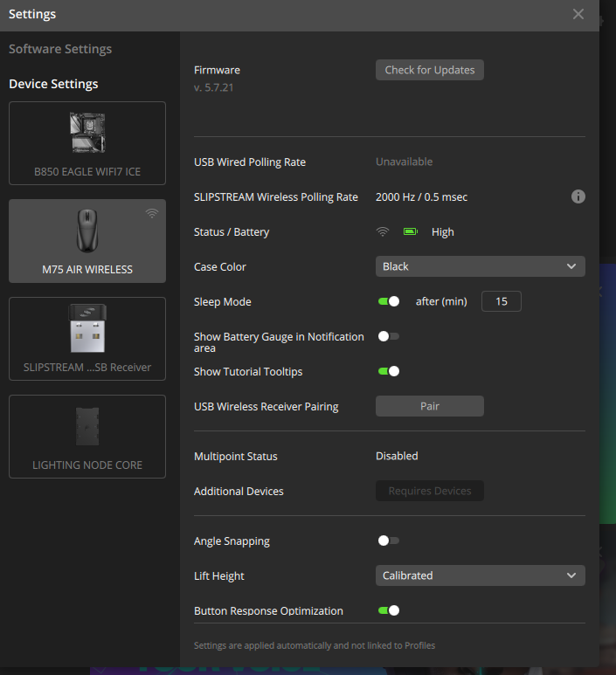Turn off Button Response Optimization
The height and width of the screenshot is (675, 616).
click(x=389, y=610)
